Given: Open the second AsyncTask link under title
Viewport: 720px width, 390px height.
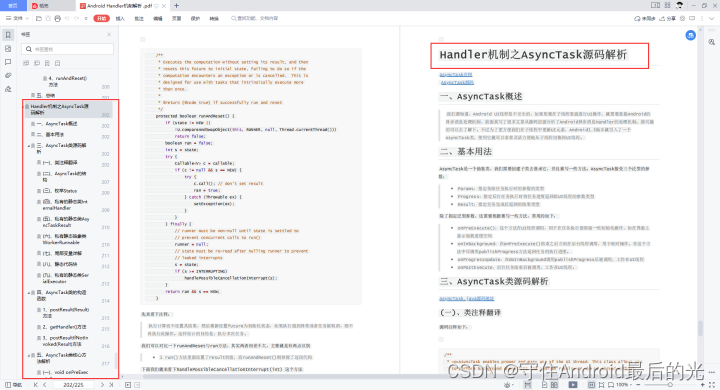Looking at the screenshot, I should point(457,83).
